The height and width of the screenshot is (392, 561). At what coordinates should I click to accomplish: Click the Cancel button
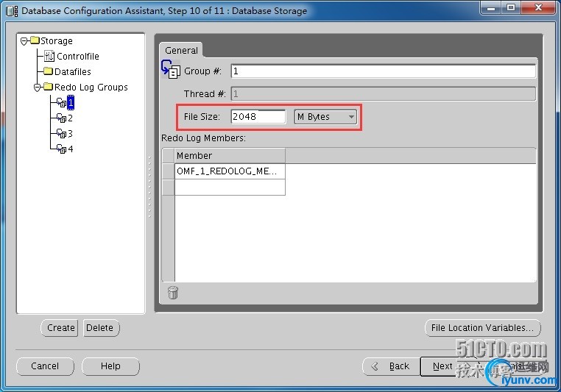pyautogui.click(x=45, y=366)
